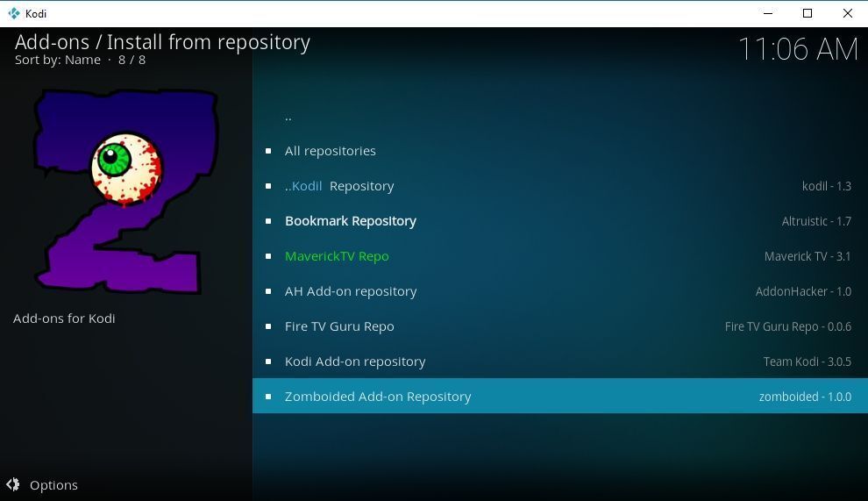Click the bullet beside All repositories

[268, 151]
